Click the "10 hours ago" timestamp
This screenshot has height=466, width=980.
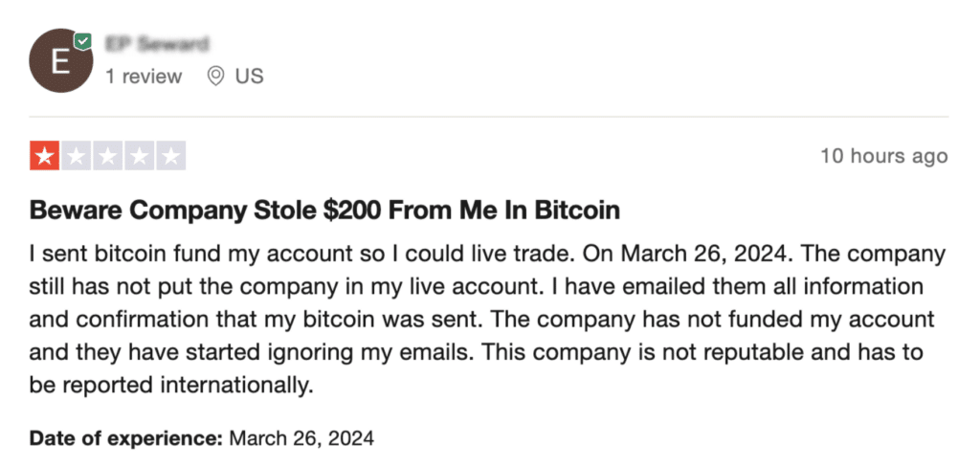click(883, 156)
